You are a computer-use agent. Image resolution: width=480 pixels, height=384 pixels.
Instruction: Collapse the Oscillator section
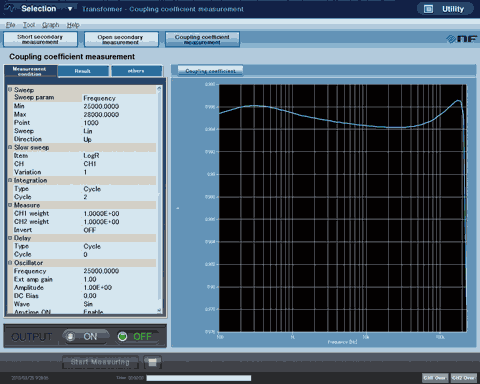10,262
